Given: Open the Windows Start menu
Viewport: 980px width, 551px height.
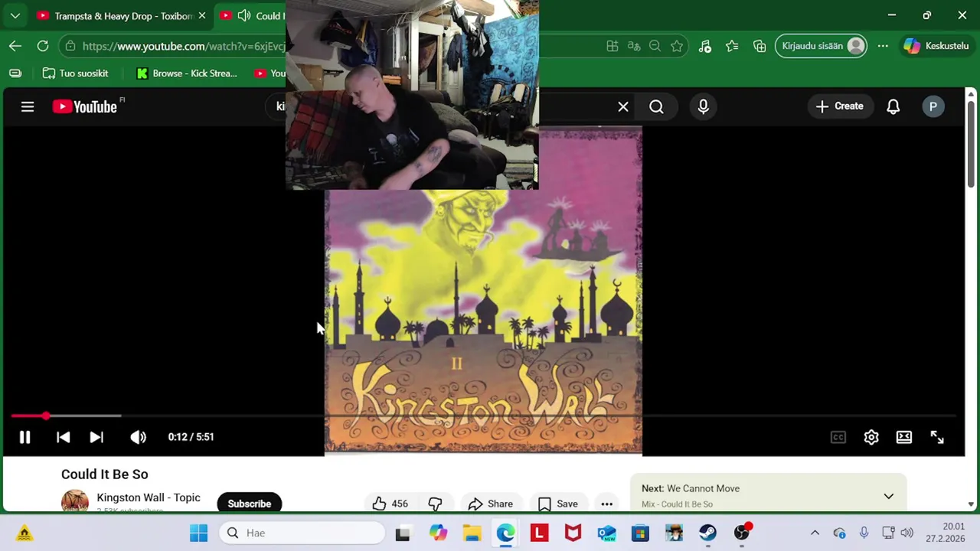Looking at the screenshot, I should pyautogui.click(x=198, y=533).
